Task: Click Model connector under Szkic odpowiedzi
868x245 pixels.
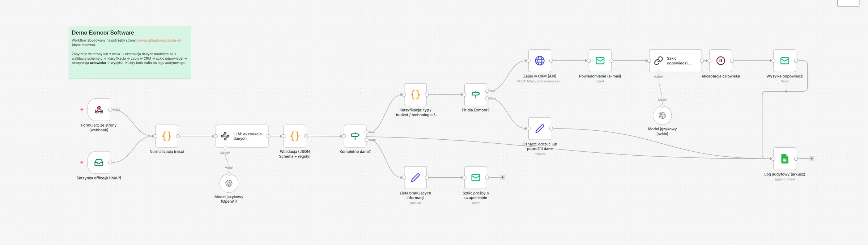Action: [659, 72]
